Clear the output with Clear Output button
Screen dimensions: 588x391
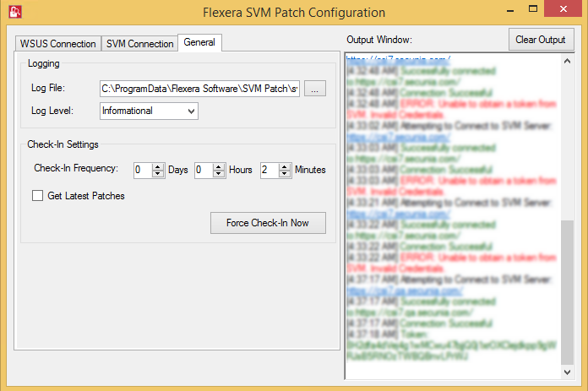pos(542,40)
